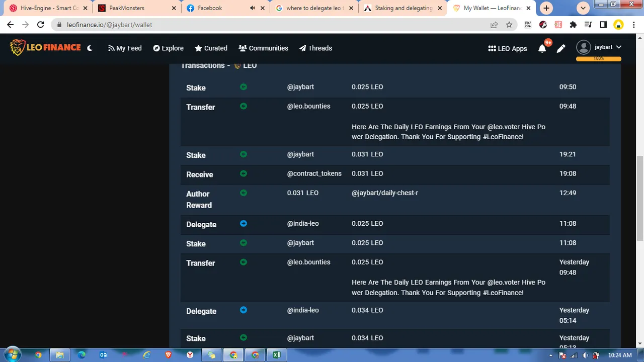Reload the page
The height and width of the screenshot is (362, 644).
(41, 25)
